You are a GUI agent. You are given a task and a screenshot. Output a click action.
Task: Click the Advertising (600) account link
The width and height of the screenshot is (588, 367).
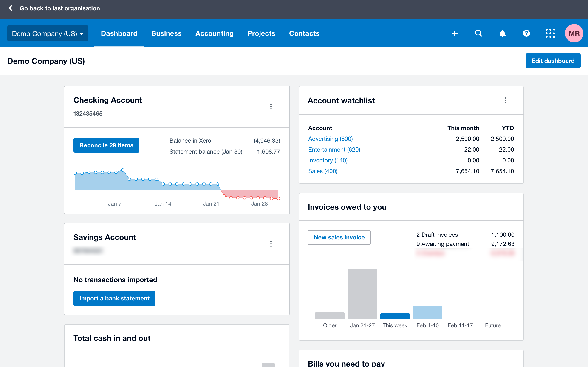[x=330, y=139]
